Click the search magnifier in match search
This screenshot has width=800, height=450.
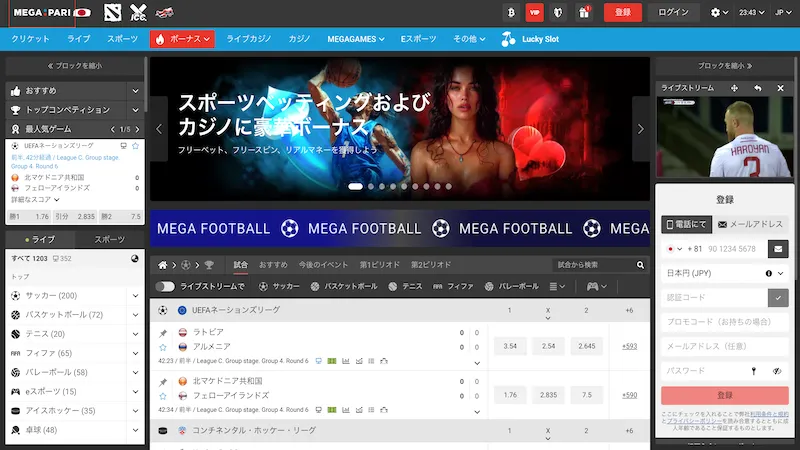tap(640, 265)
